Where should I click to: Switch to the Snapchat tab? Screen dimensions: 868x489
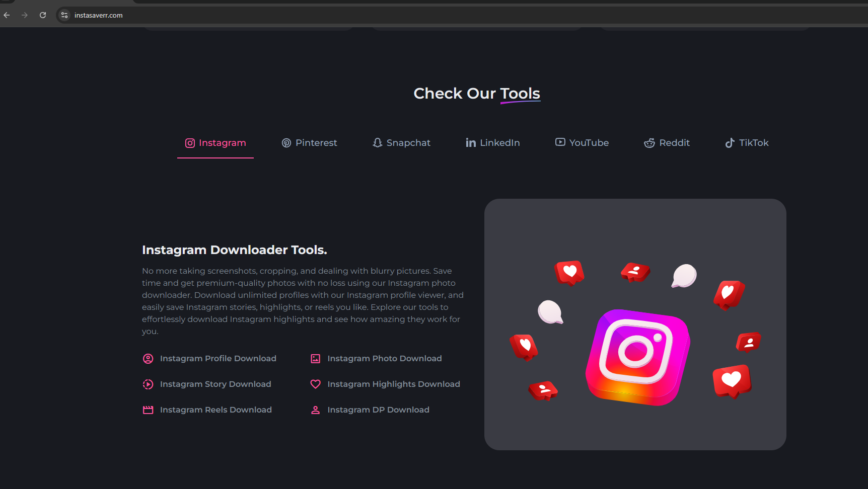tap(401, 143)
